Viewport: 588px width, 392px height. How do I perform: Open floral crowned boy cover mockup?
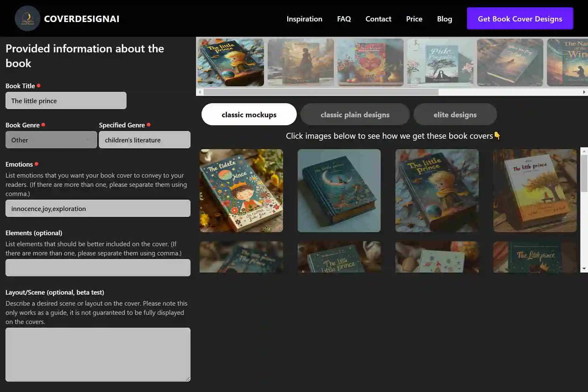241,190
